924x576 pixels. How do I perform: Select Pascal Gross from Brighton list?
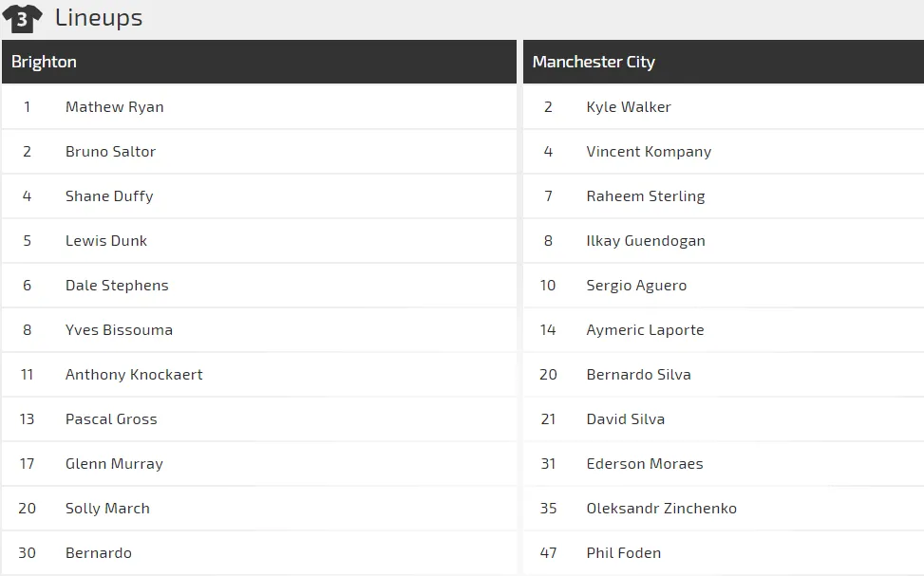[x=111, y=419]
